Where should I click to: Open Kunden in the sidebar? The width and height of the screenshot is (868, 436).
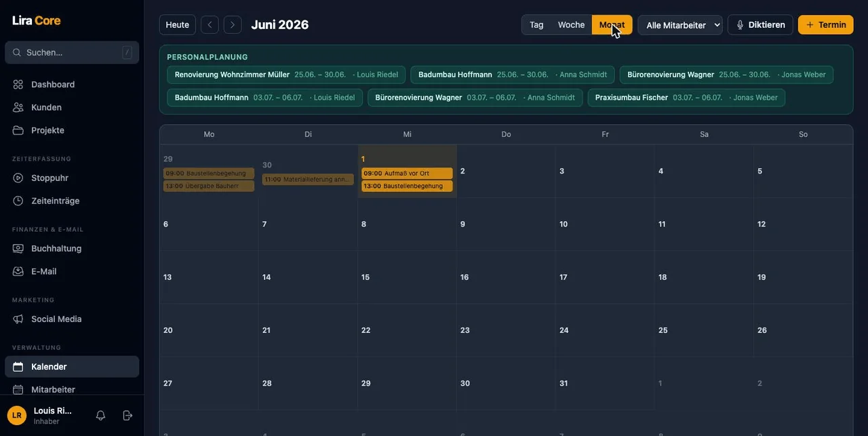coord(72,107)
